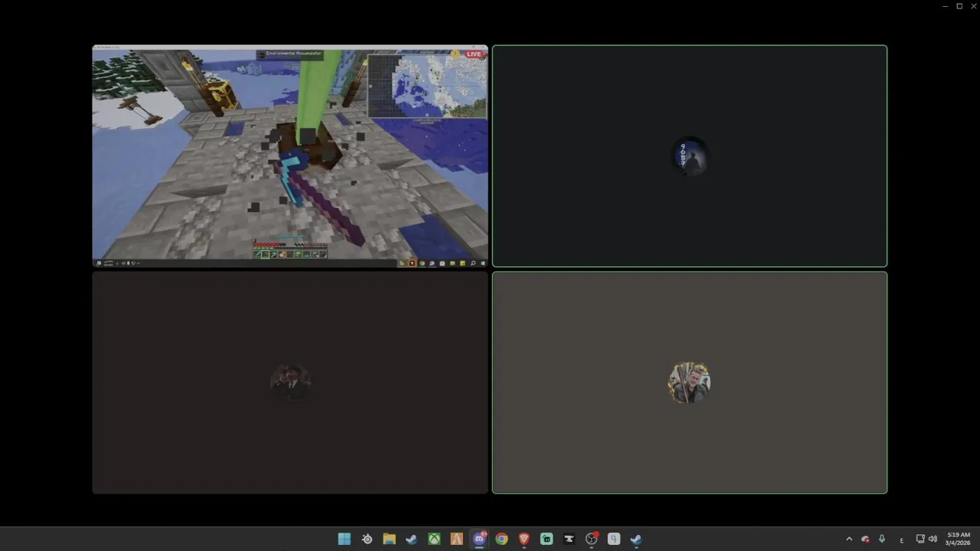Click the microphone indicator in the system tray

(x=882, y=539)
